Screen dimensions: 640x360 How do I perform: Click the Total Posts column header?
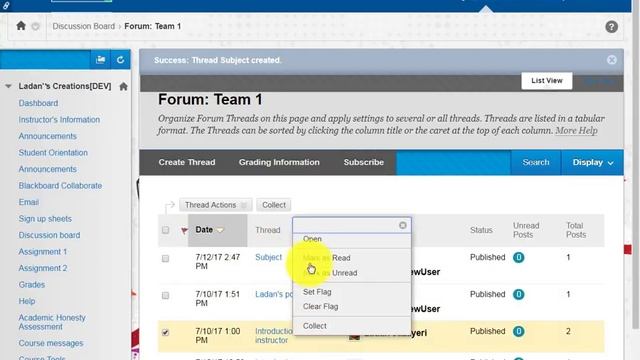pyautogui.click(x=576, y=230)
